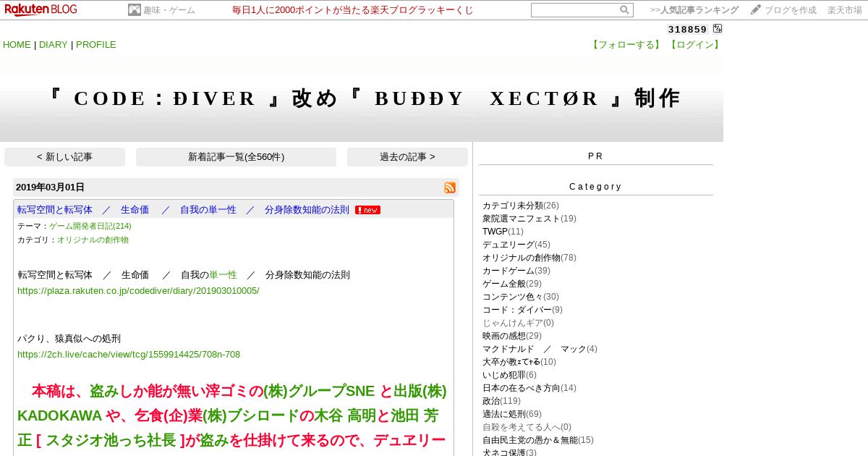The image size is (868, 456).
Task: Open the 趣味・ゲーム genre link
Action: [169, 10]
